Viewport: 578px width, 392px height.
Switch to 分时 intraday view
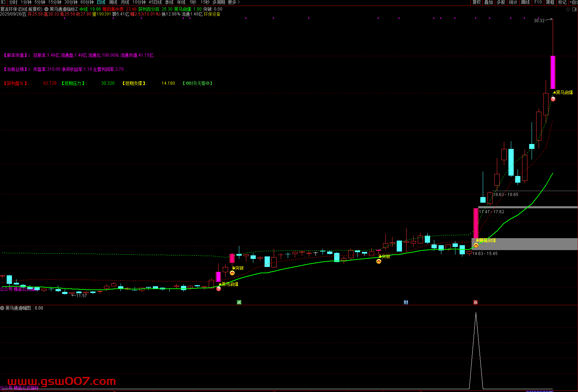(x=13, y=2)
